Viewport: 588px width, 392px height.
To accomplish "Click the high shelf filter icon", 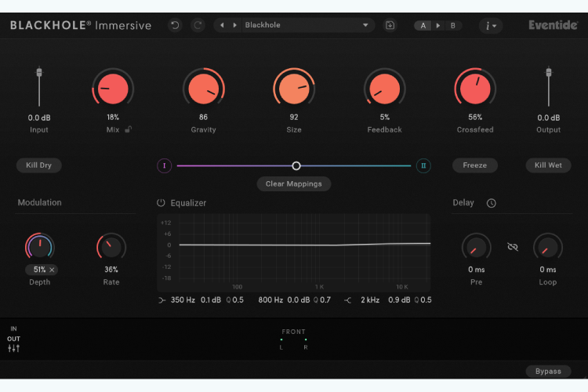I will 347,300.
